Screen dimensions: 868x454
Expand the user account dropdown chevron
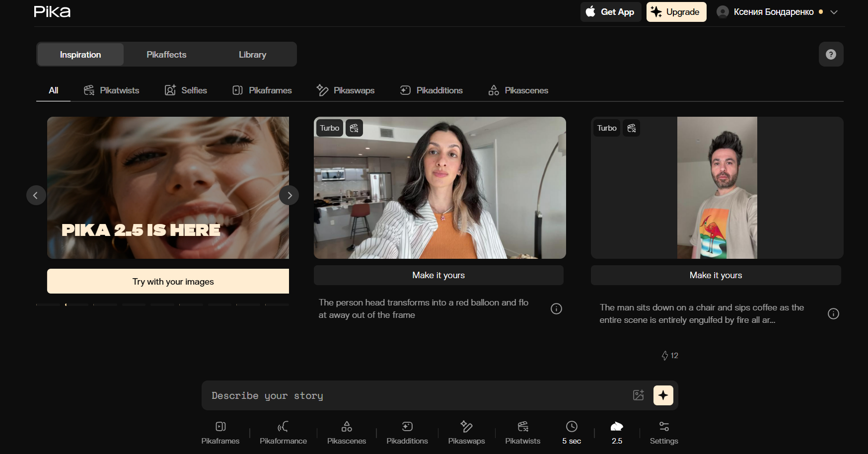[834, 12]
